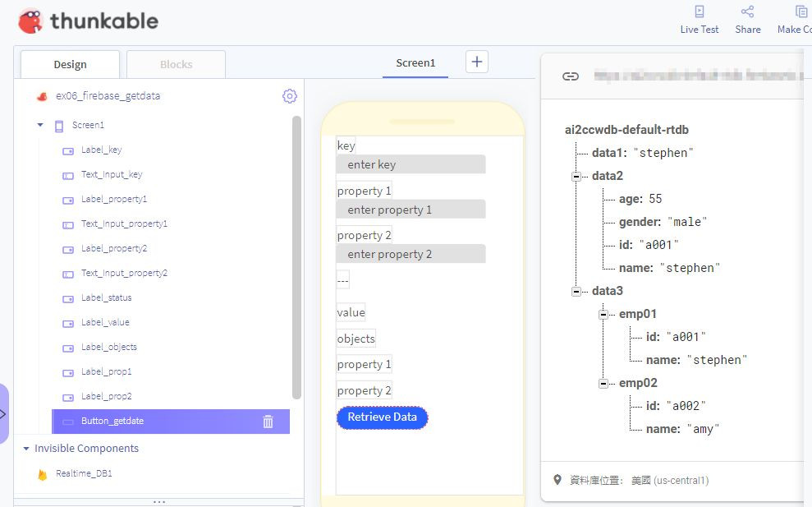Image resolution: width=812 pixels, height=507 pixels.
Task: Click the Label_status component icon
Action: coord(68,299)
